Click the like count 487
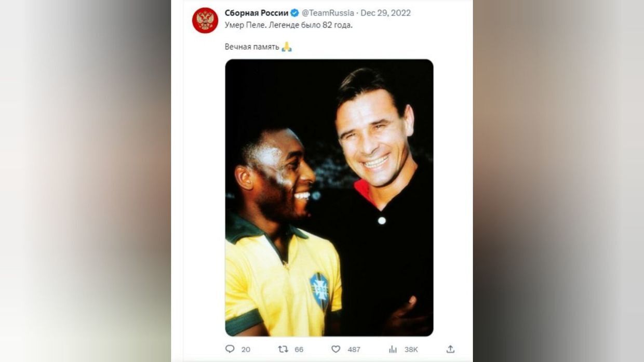644x362 pixels. coord(354,350)
